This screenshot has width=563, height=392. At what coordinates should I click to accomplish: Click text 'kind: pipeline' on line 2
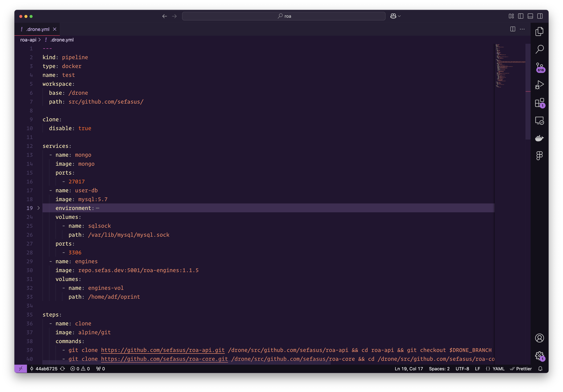click(x=65, y=57)
